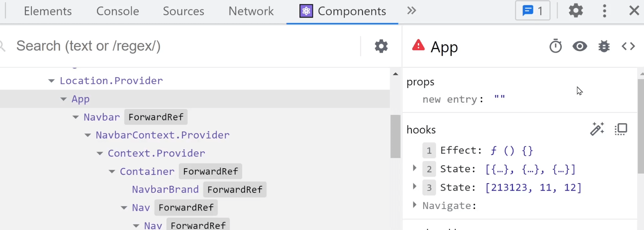Click the component tree vertical scrollbar thumb
Viewport: 644px width, 230px height.
(395, 136)
